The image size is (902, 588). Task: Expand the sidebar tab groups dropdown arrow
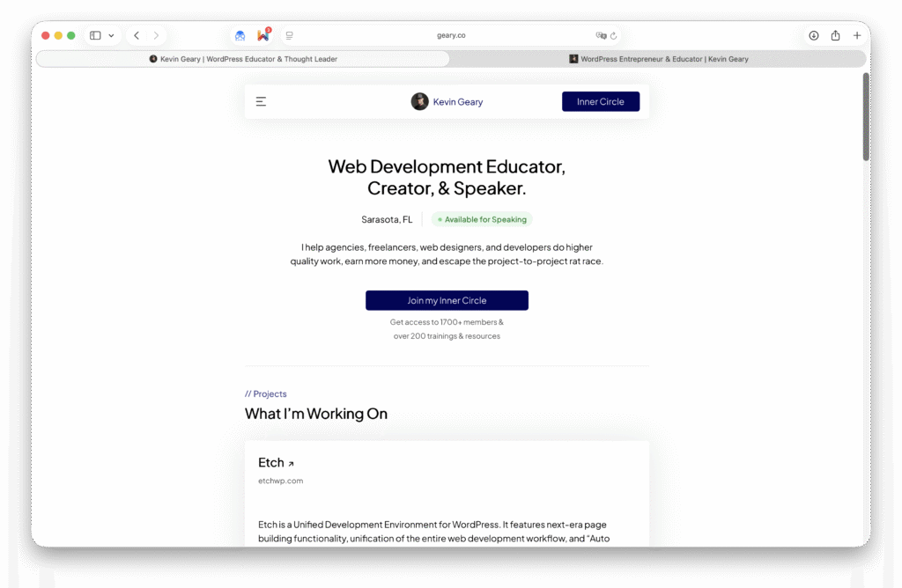point(111,35)
